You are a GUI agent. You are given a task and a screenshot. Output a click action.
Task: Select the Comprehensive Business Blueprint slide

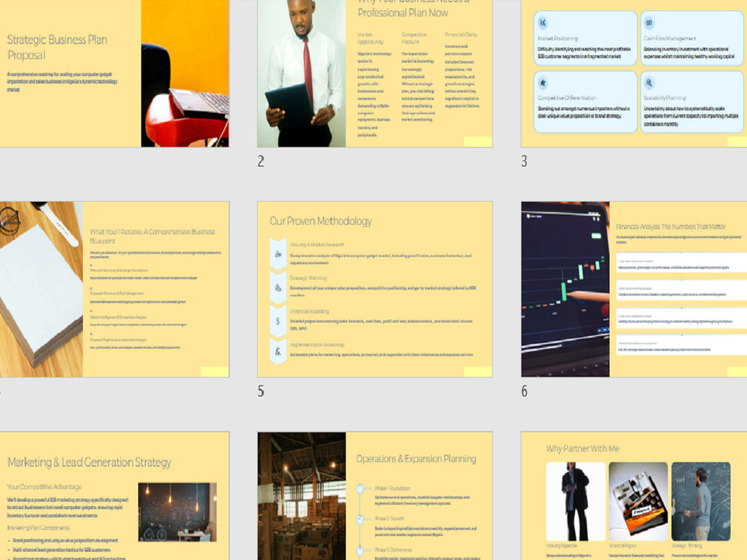pyautogui.click(x=114, y=289)
